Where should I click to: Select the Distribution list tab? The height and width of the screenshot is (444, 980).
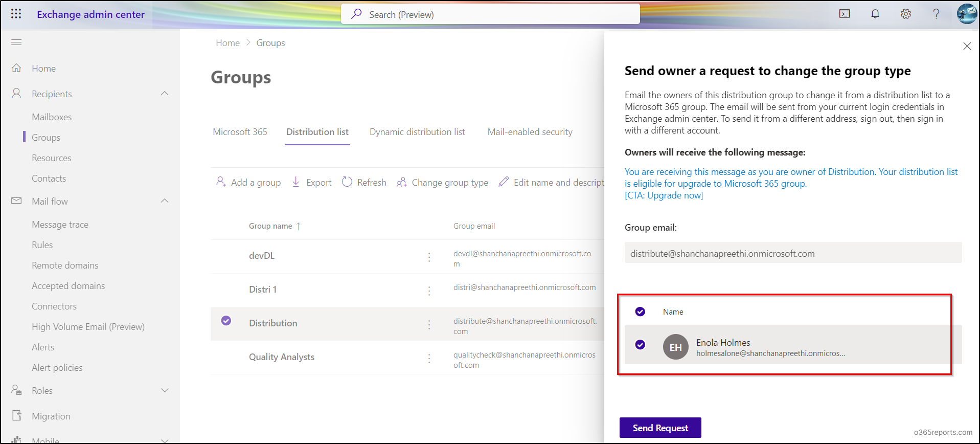coord(317,132)
